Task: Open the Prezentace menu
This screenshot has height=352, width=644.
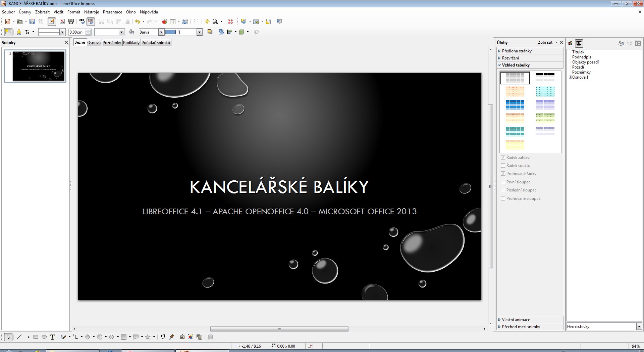Action: [112, 12]
